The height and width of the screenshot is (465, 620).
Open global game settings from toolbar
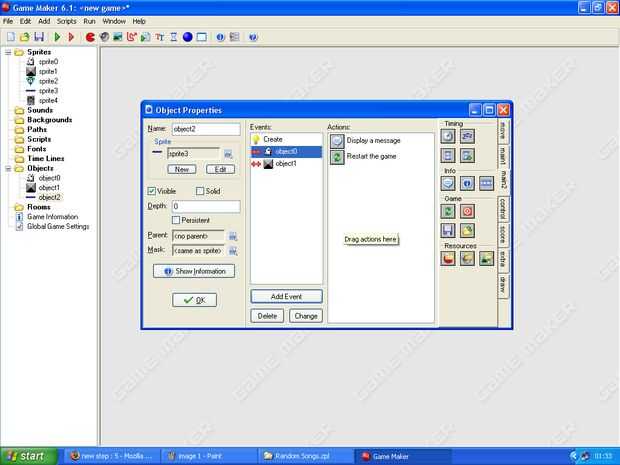pos(234,37)
